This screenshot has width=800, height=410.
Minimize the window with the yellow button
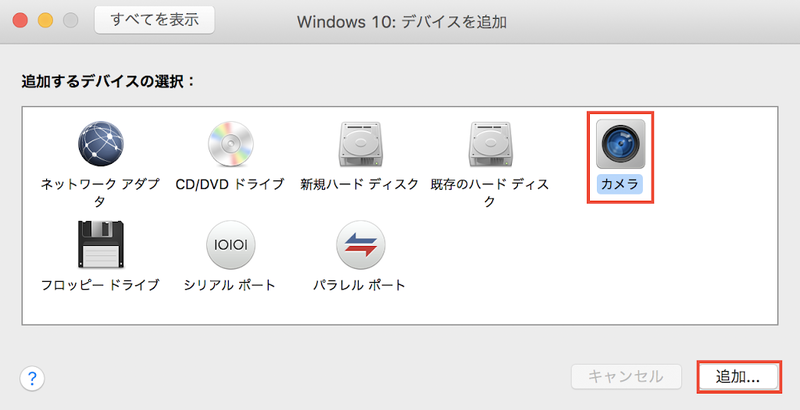click(x=46, y=20)
